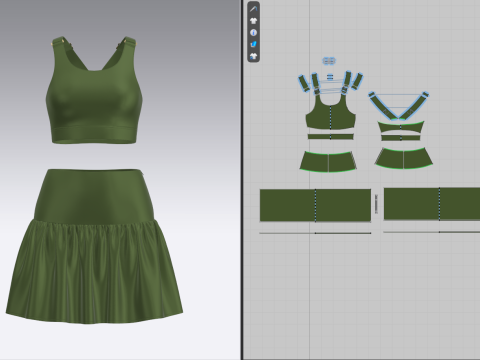The image size is (480, 360).
Task: Select the front skirt yoke pattern piece
Action: pos(328,162)
